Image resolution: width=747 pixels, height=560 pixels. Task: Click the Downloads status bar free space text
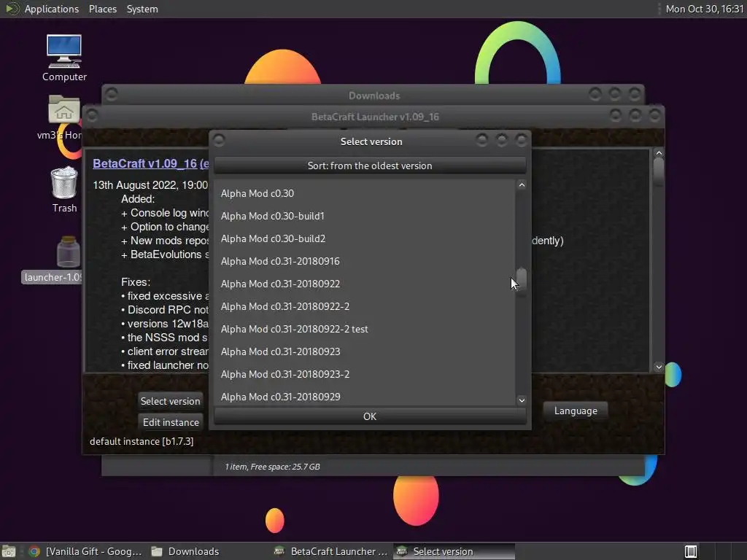pyautogui.click(x=272, y=467)
